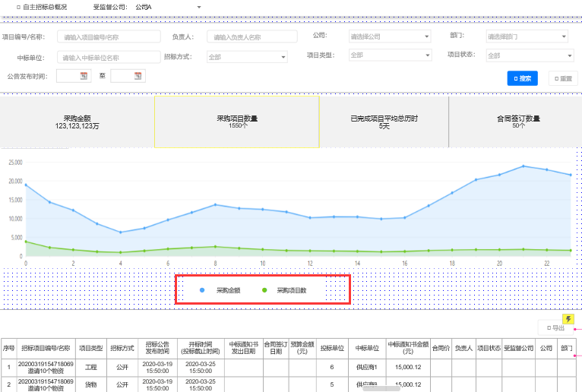
Task: Click the yellow lightning bolt icon
Action: (568, 319)
